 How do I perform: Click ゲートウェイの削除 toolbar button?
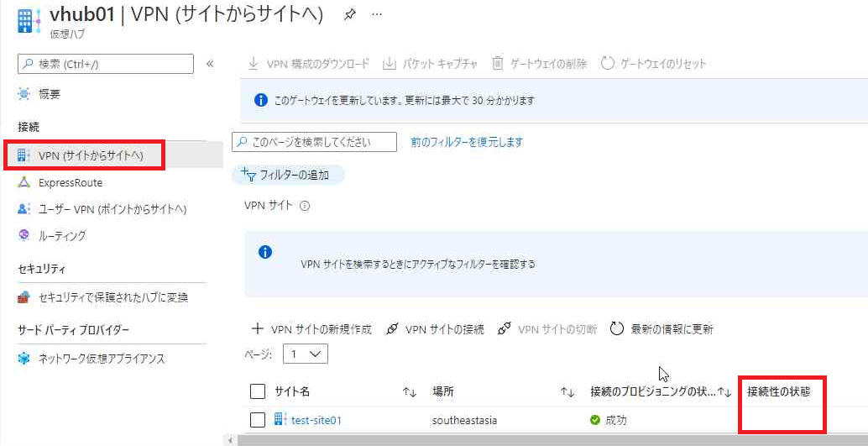[x=539, y=63]
